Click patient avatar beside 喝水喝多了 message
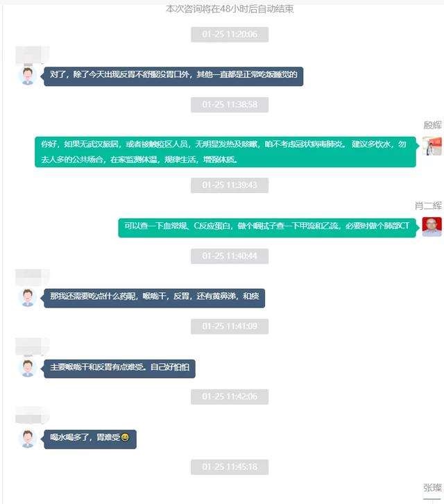444x504 pixels. pos(28,439)
